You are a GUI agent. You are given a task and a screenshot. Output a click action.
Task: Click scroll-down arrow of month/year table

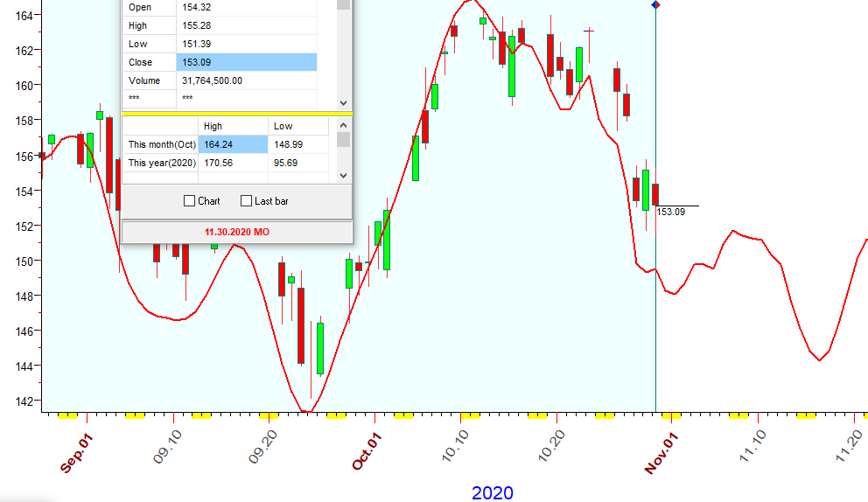point(343,176)
